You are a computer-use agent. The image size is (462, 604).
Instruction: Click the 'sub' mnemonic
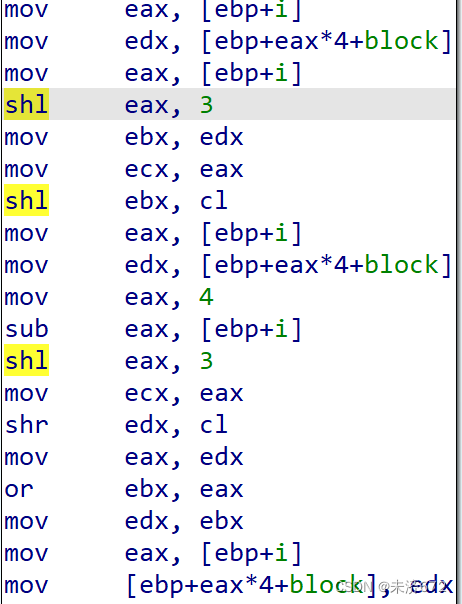27,329
